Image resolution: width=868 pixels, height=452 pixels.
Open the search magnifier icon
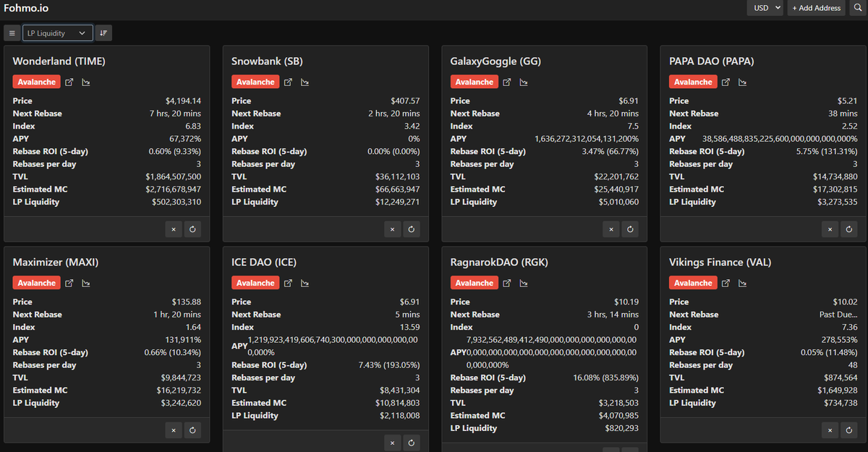pos(856,8)
